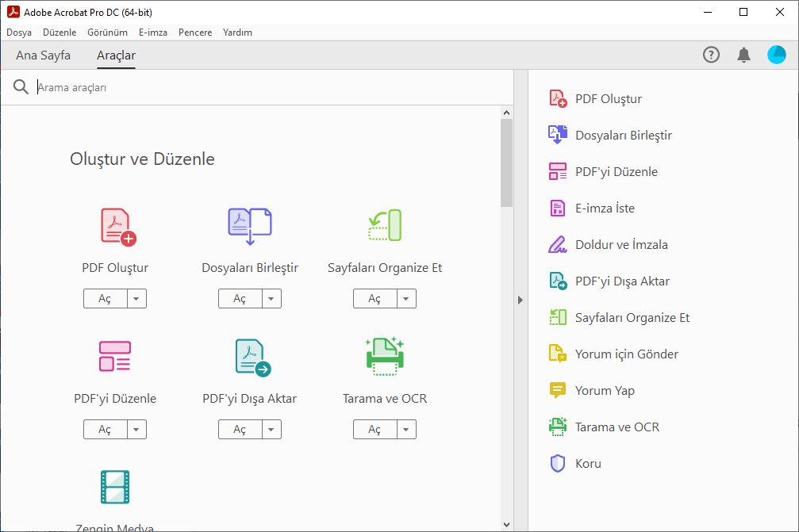The height and width of the screenshot is (532, 799).
Task: Expand the dropdown arrow beside Dosyaları Birleştir's Aç
Action: pos(271,298)
